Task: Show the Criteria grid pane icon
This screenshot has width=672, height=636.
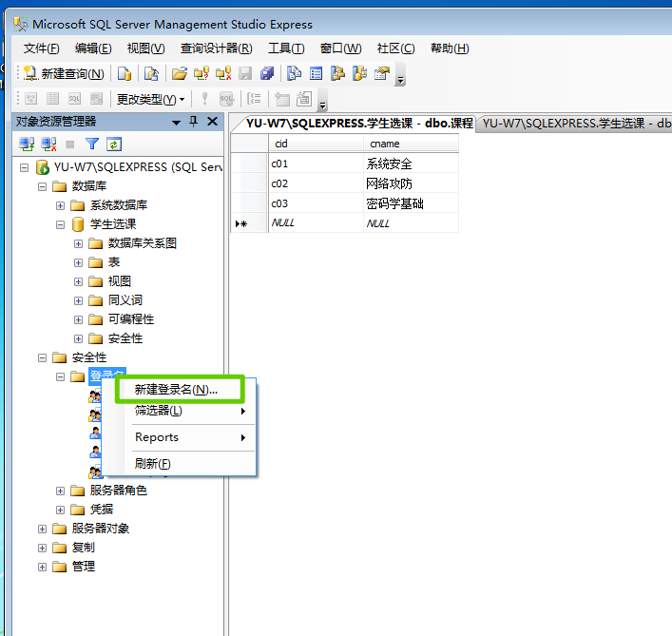Action: 52,99
